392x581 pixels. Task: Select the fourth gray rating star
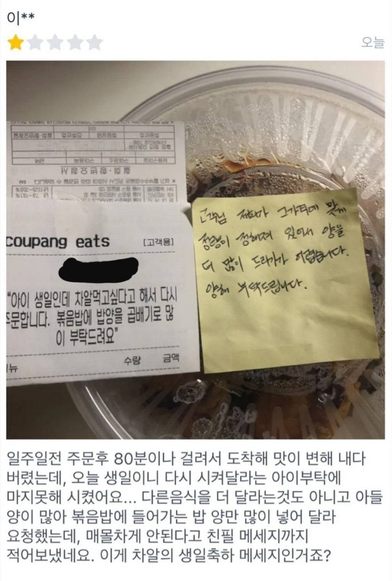[x=75, y=42]
